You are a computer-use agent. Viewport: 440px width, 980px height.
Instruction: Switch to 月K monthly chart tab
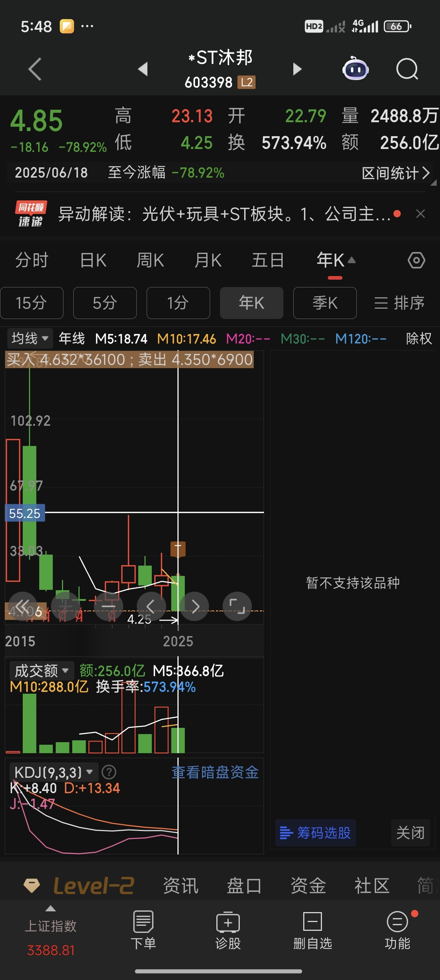[x=208, y=261]
